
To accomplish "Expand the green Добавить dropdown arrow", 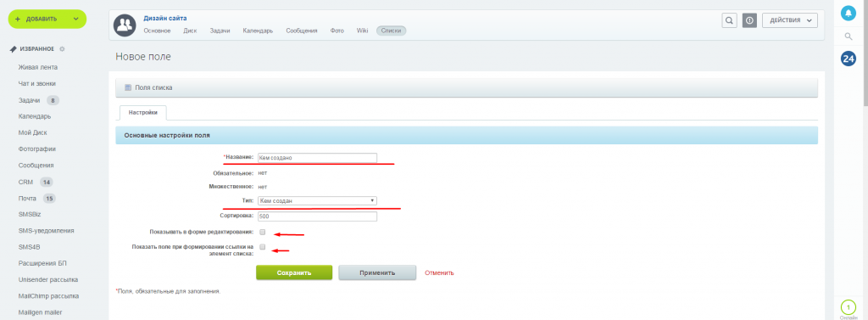I will (x=75, y=19).
